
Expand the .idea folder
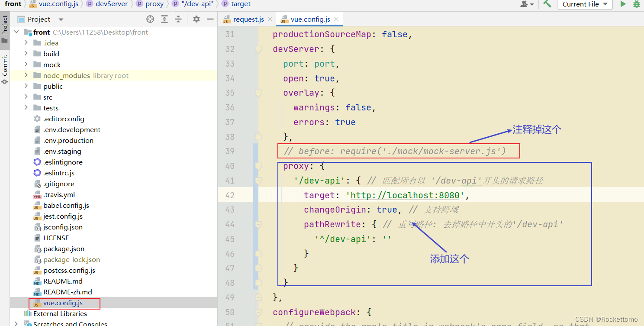tap(26, 43)
